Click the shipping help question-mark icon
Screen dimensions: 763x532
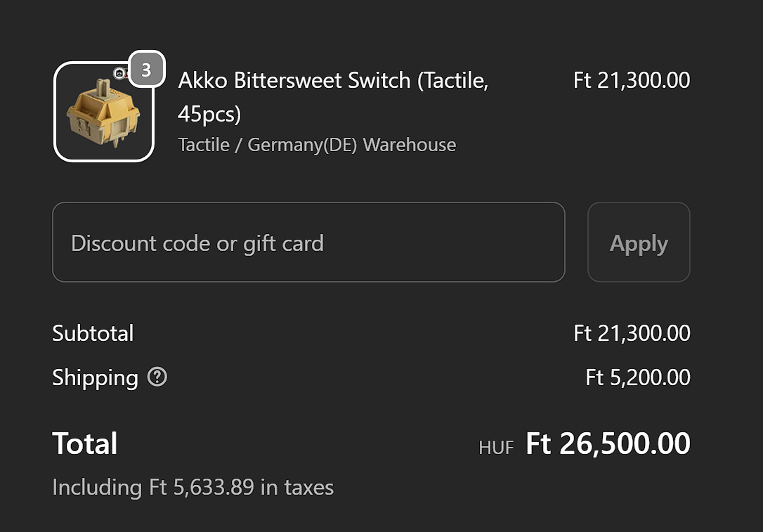pyautogui.click(x=157, y=377)
